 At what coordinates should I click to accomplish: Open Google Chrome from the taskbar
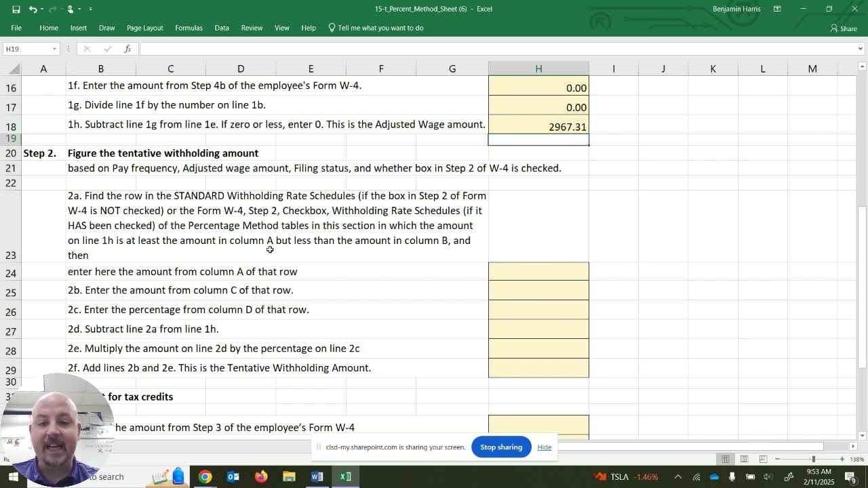click(x=205, y=477)
